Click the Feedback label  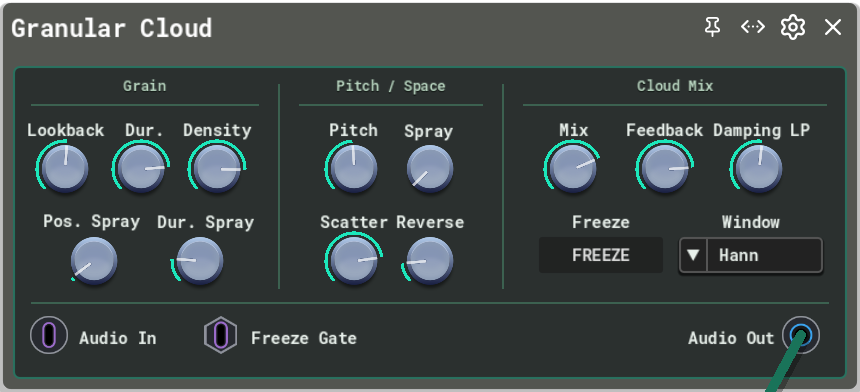[665, 130]
